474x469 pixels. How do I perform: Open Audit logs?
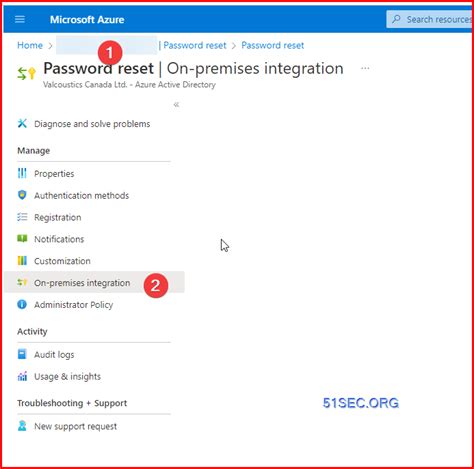(54, 355)
